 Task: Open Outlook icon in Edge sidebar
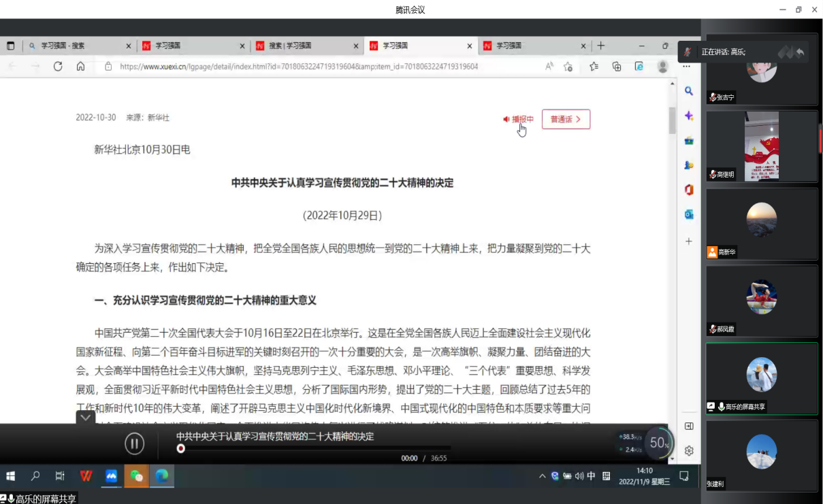coord(689,214)
